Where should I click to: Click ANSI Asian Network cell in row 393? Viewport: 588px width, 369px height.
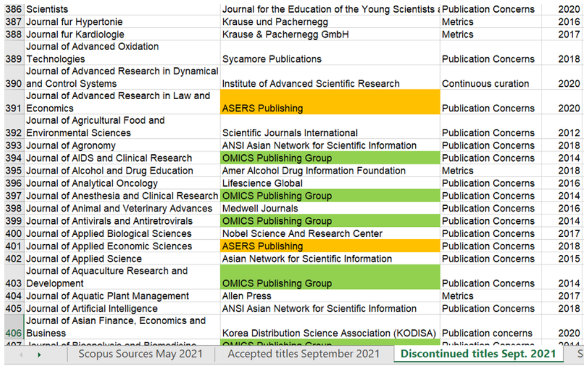(x=330, y=145)
